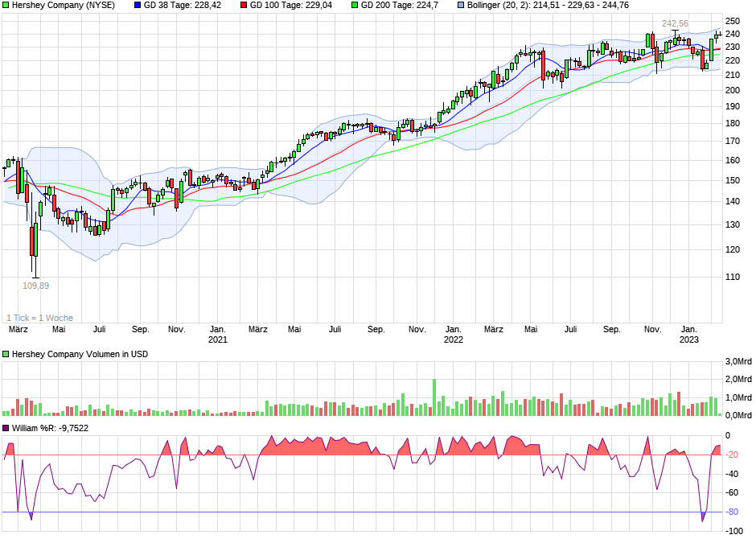Click the '1 Tick = 1 Woche' note
Viewport: 756px width, 539px height.
coord(39,318)
